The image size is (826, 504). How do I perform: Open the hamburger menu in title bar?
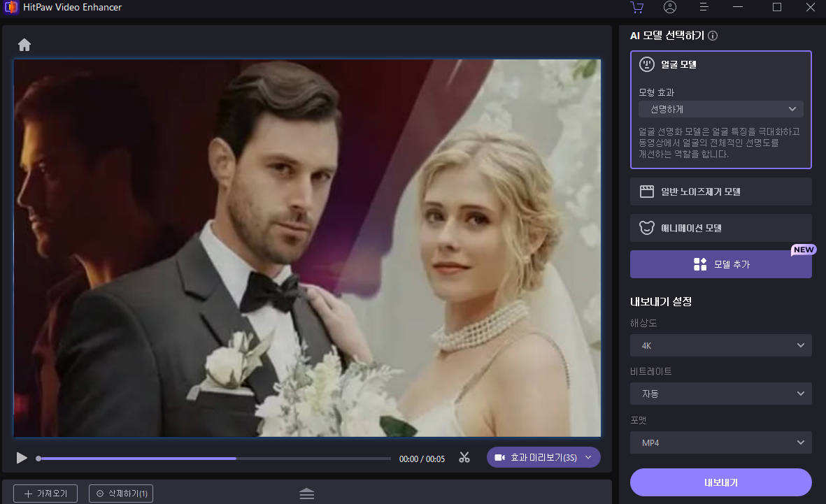(x=704, y=7)
